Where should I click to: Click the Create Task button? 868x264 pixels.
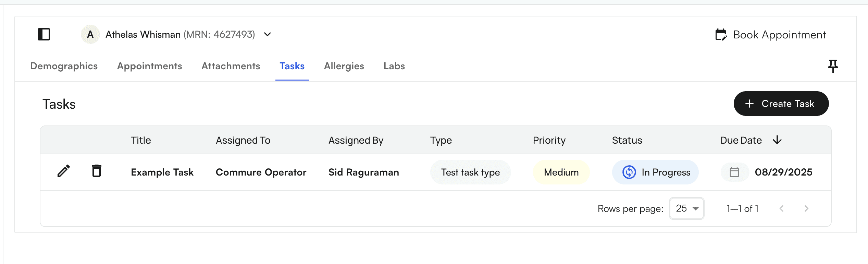781,104
